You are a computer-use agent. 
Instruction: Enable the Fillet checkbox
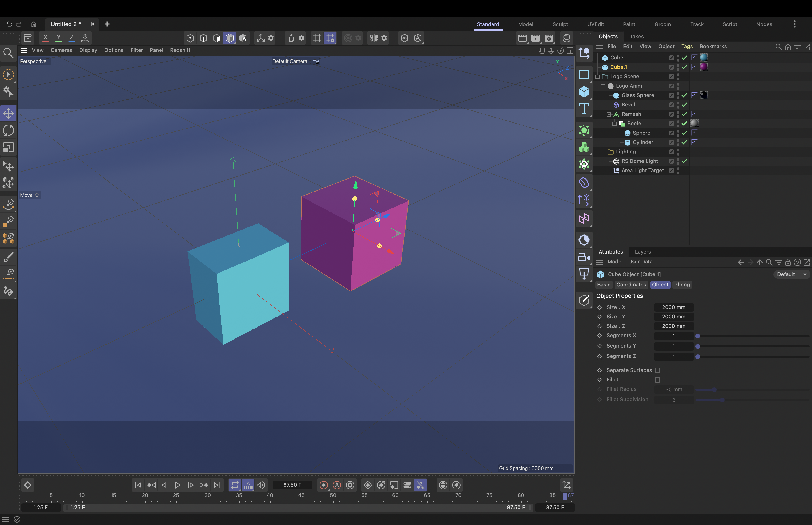pyautogui.click(x=657, y=380)
